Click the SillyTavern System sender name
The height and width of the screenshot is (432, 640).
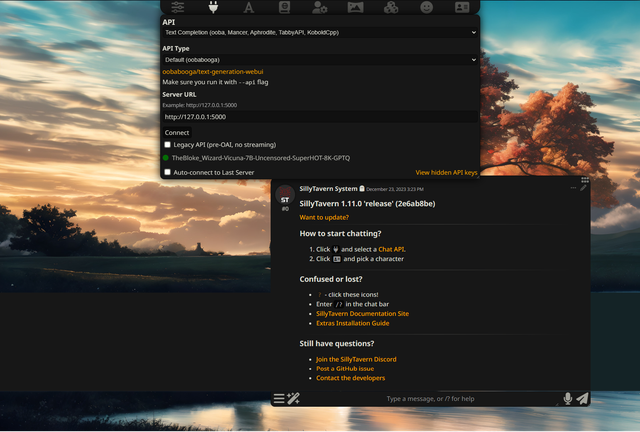click(x=329, y=189)
